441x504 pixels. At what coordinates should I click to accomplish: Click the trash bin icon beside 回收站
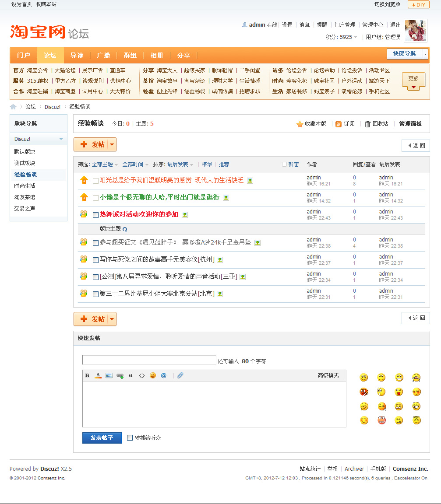(x=367, y=124)
